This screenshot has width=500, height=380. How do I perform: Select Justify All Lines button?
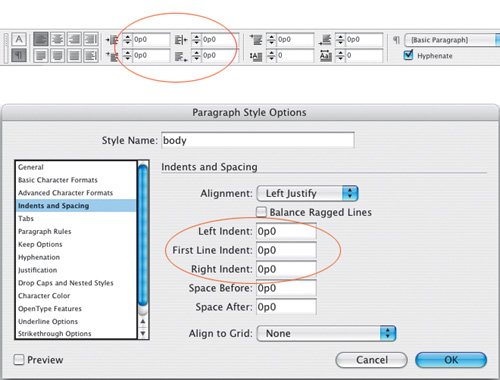pos(74,55)
